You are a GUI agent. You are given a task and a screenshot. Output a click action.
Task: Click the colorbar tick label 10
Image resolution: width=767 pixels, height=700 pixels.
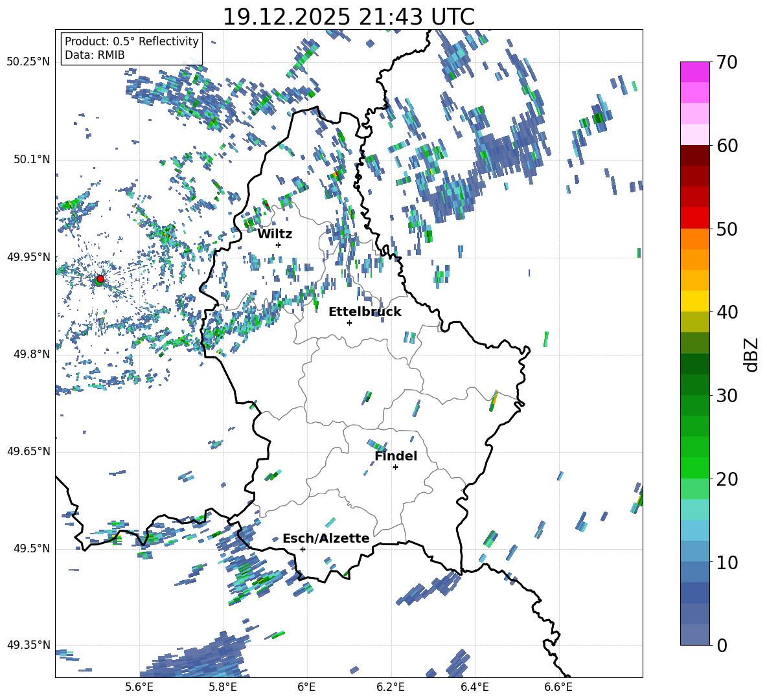click(727, 562)
